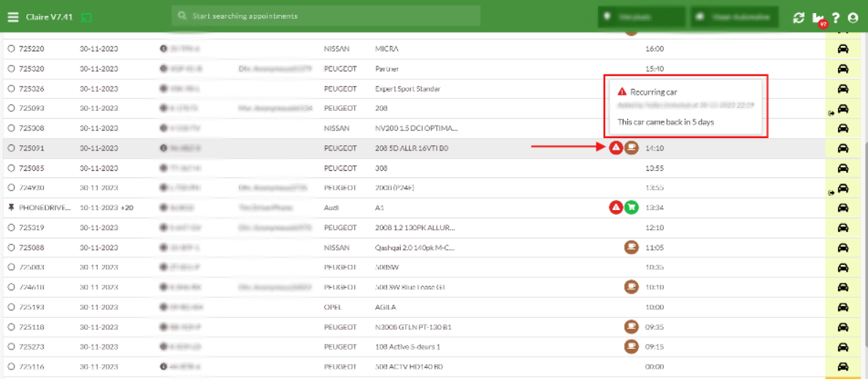This screenshot has height=384, width=868.
Task: Open the location selector with map pin
Action: click(642, 17)
